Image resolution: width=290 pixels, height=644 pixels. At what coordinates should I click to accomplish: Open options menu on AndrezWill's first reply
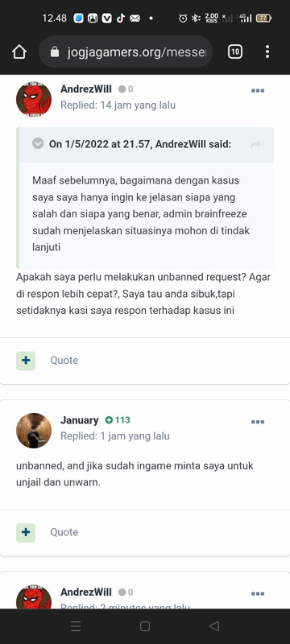pos(258,91)
